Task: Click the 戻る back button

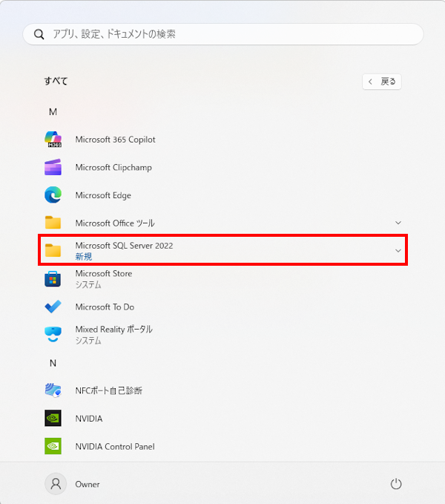Action: tap(382, 82)
